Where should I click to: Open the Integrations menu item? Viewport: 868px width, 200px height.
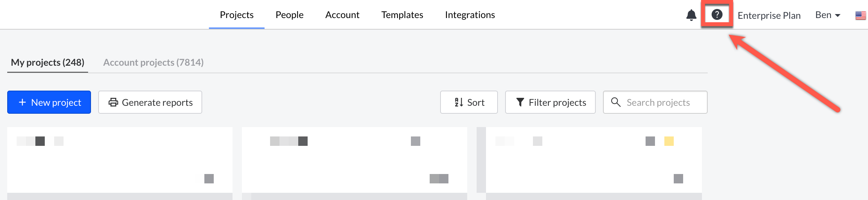point(470,15)
